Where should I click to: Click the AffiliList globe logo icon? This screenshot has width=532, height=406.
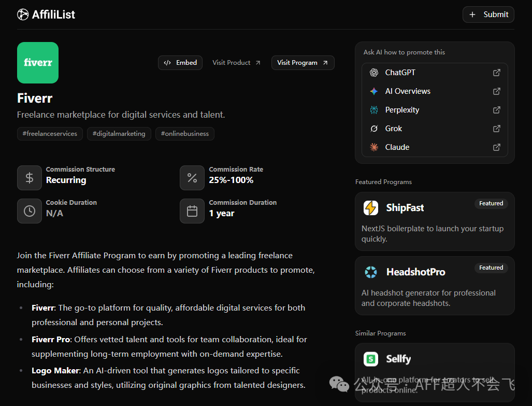pyautogui.click(x=23, y=15)
